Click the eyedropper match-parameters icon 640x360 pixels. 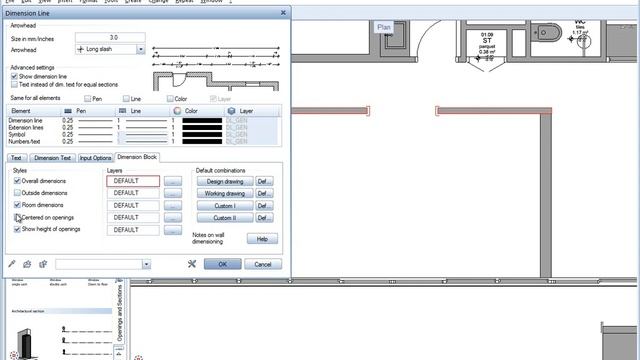click(x=12, y=264)
